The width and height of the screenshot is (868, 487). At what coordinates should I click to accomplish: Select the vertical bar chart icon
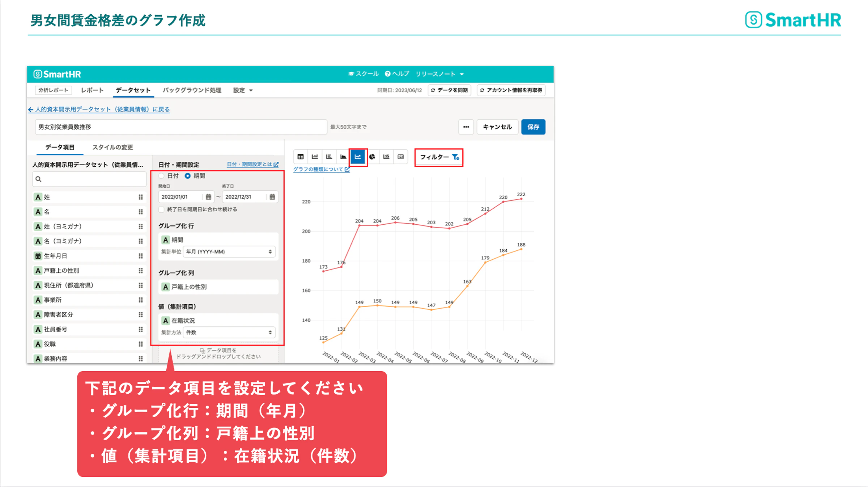pyautogui.click(x=315, y=157)
